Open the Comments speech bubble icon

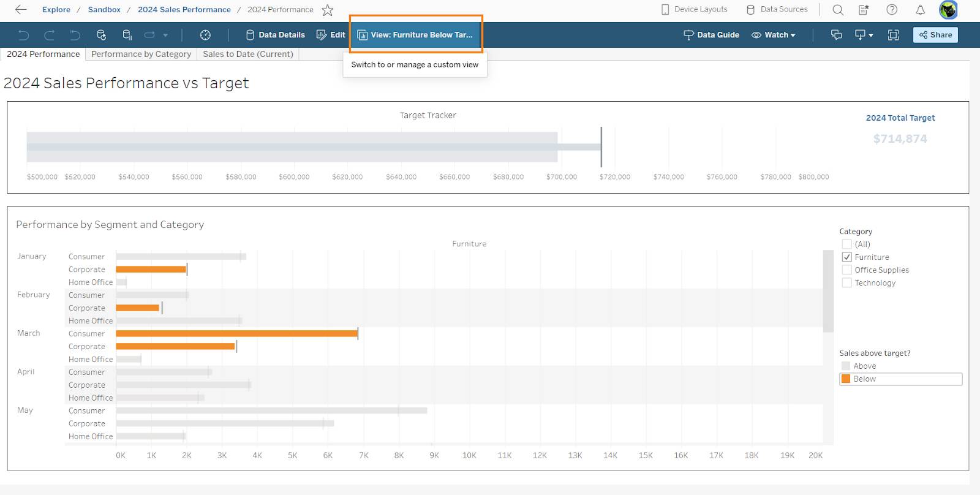(836, 35)
